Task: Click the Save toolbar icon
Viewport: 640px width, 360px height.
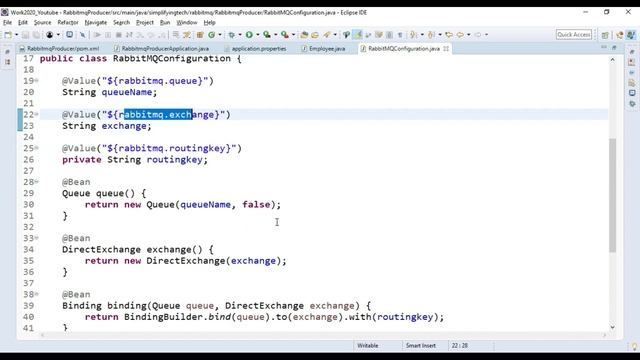Action: click(x=25, y=35)
